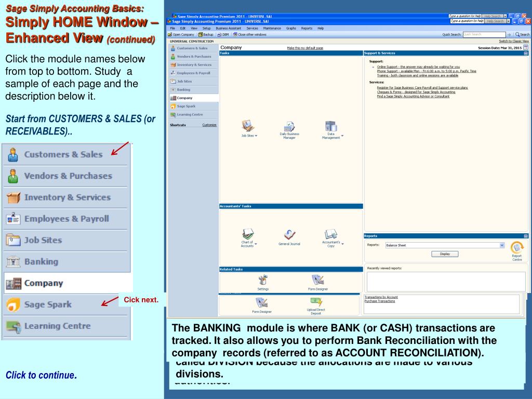The width and height of the screenshot is (532, 399).
Task: Open Form Designer icon beside Settings
Action: pyautogui.click(x=318, y=280)
